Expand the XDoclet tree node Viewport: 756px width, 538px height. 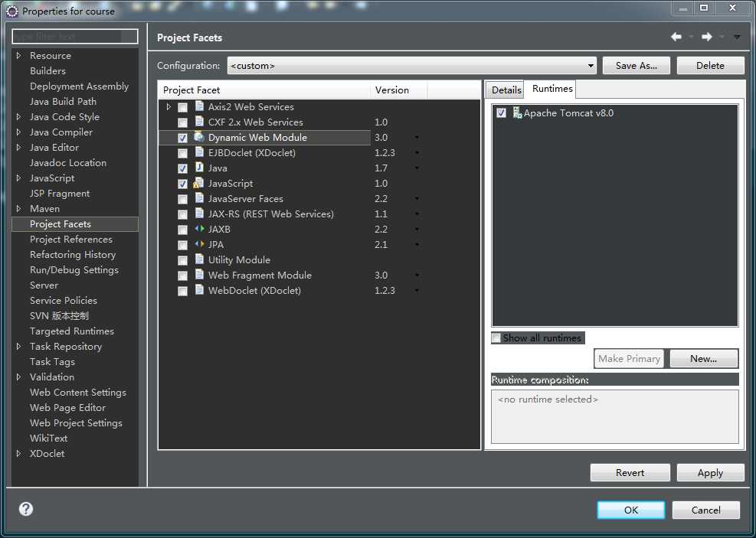[x=19, y=453]
